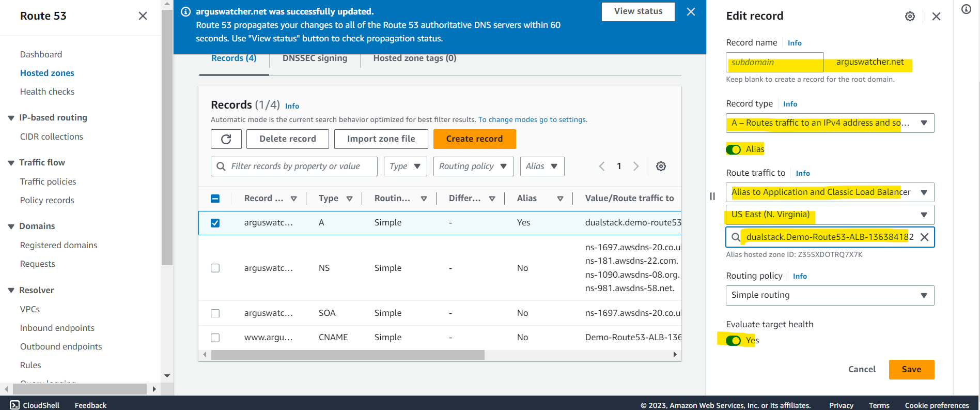Click the View status button
Image resolution: width=980 pixels, height=410 pixels.
(638, 11)
